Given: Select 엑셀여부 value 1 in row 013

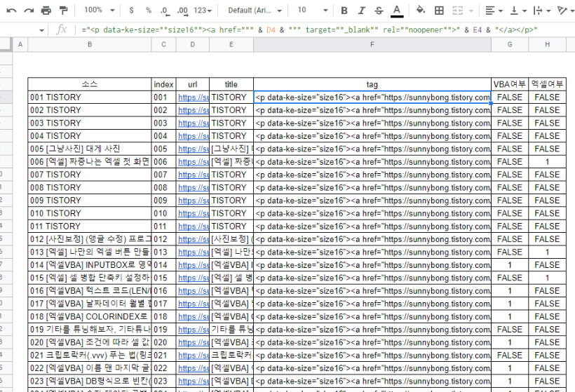Looking at the screenshot, I should tap(547, 252).
